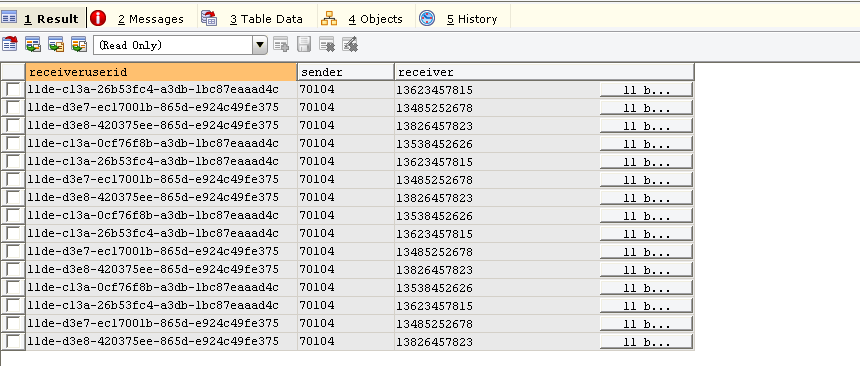Viewport: 860px width, 366px height.
Task: Click the blank select-all corner header cell
Action: point(13,72)
